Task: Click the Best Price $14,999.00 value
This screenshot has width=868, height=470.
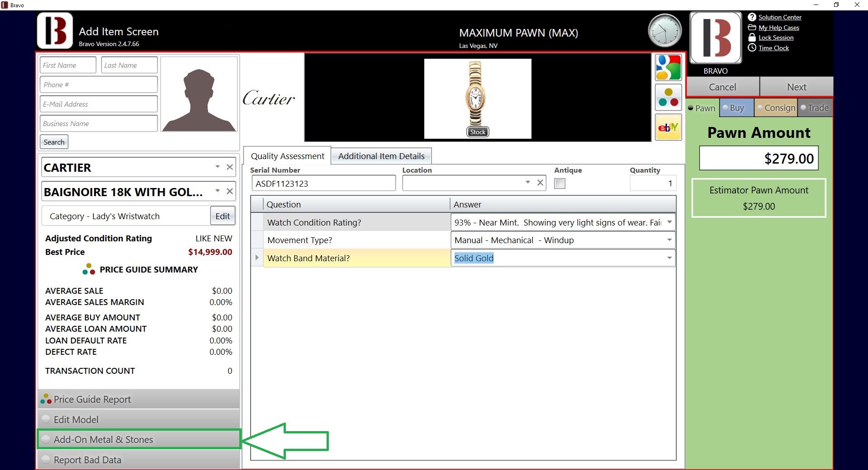Action: click(210, 252)
